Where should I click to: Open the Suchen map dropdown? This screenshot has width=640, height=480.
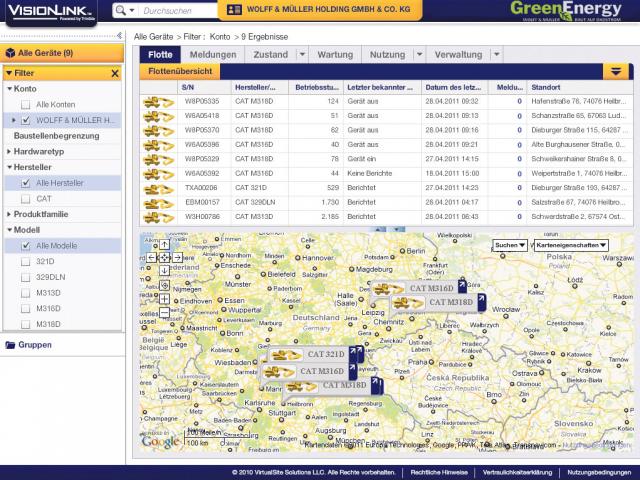coord(510,245)
